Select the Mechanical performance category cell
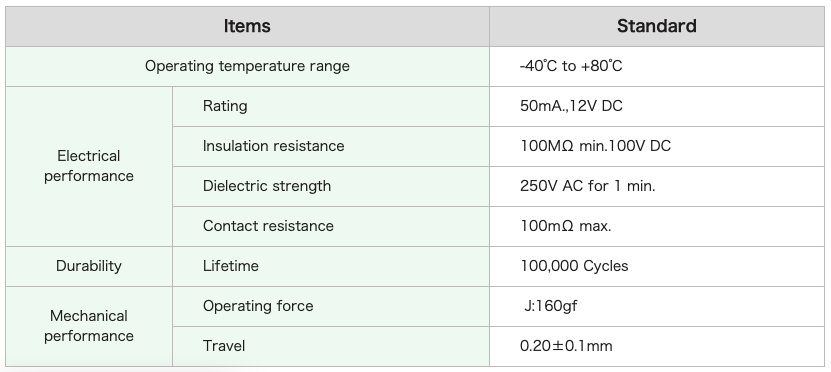 [x=89, y=326]
